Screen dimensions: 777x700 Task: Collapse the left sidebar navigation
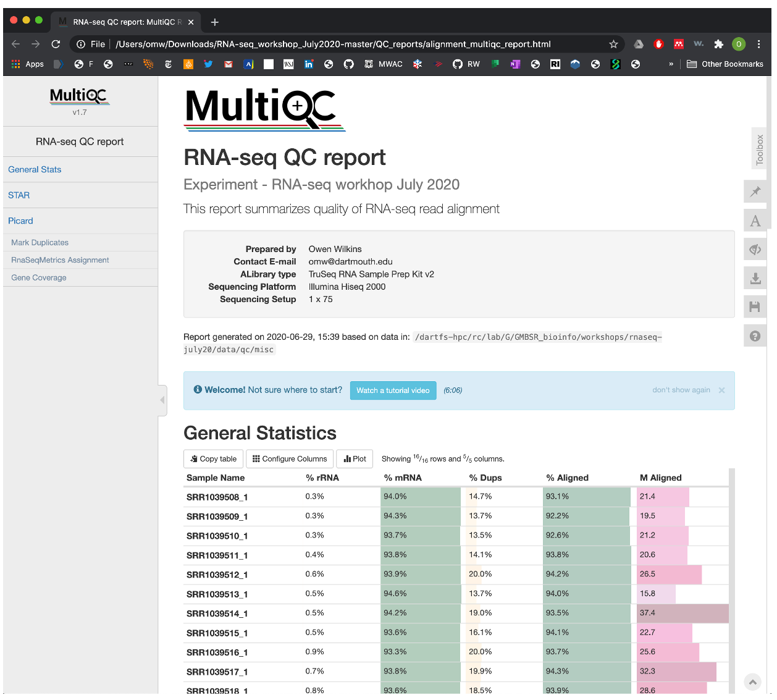click(162, 400)
